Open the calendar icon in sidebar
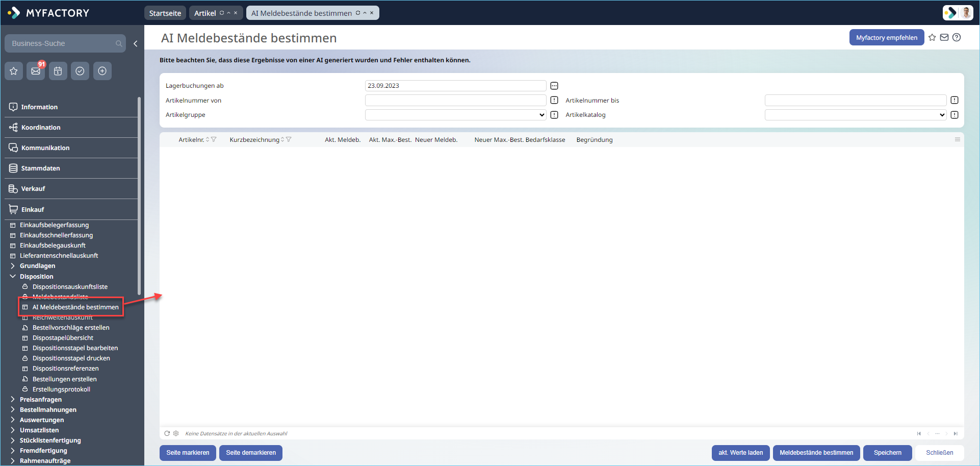The height and width of the screenshot is (466, 980). (58, 71)
